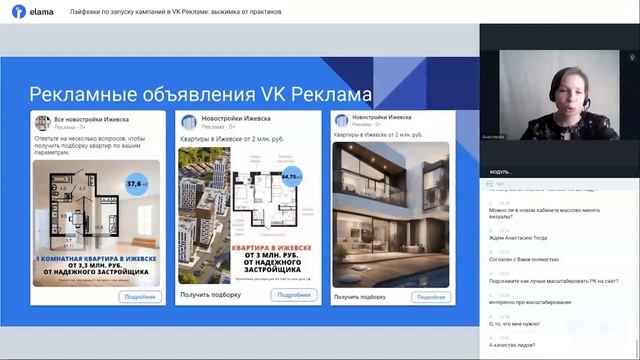Click "Квартиры в Ижевске от 2 млн. руб." in villa card
The image size is (640, 360).
click(x=378, y=135)
